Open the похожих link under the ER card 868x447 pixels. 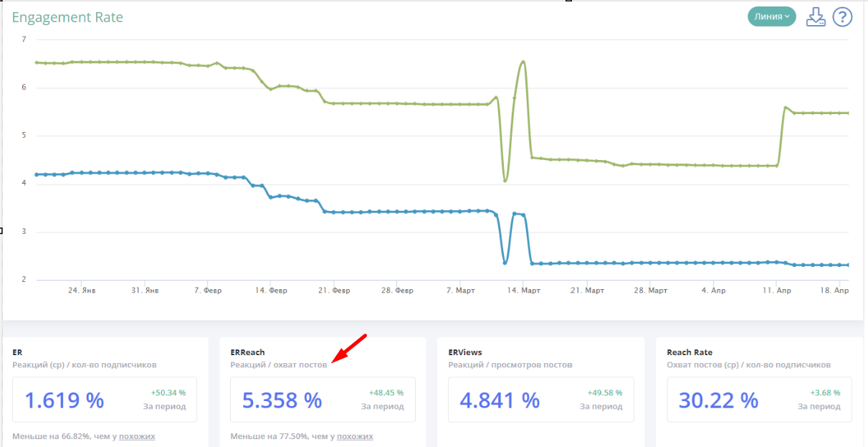coord(137,436)
